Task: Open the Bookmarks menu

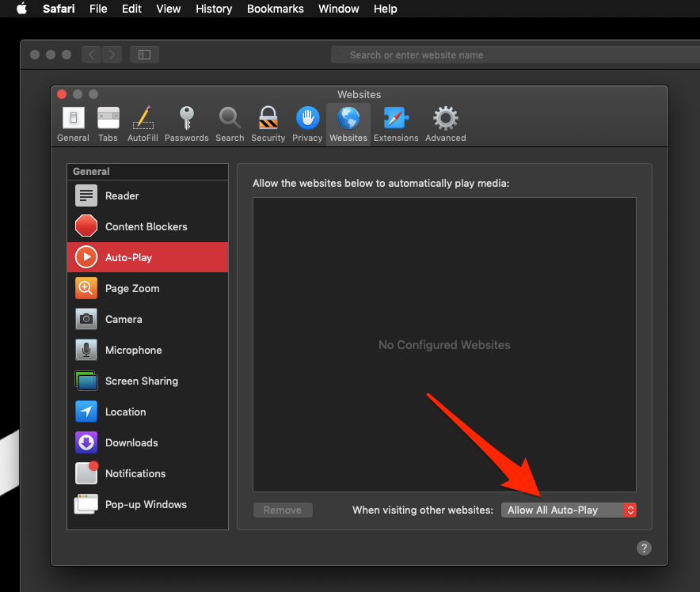Action: (x=275, y=9)
